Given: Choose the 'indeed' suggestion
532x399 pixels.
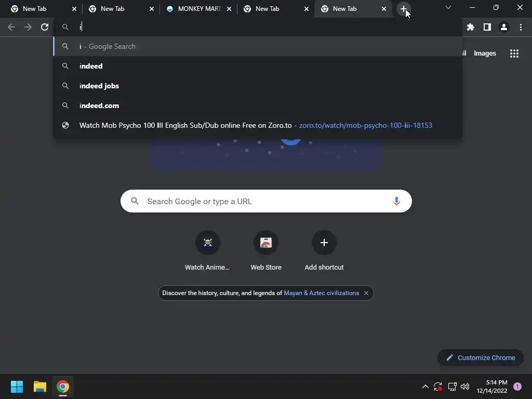Looking at the screenshot, I should tap(258, 66).
